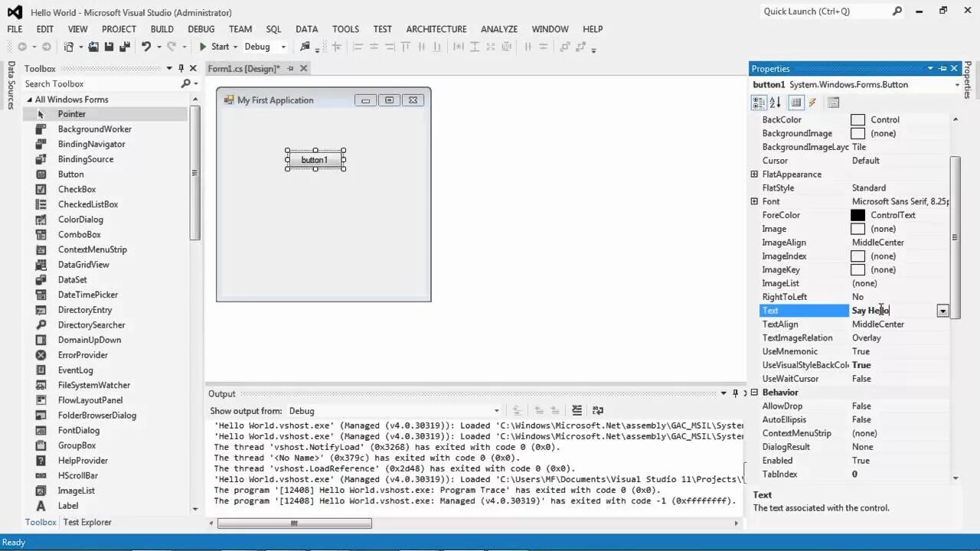Click the TextAlign MiddleCenter value
Viewport: 980px width, 551px height.
point(878,324)
